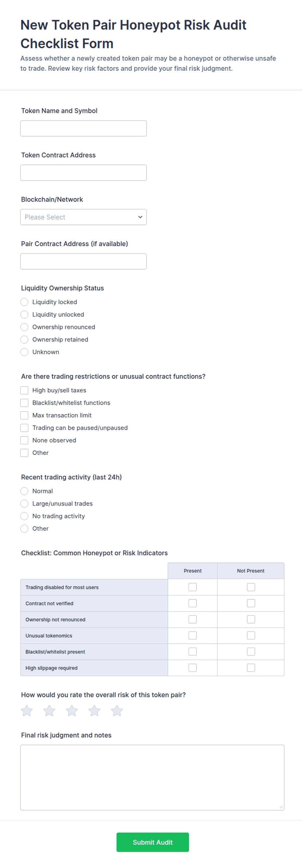The image size is (302, 868).
Task: Select Large/unusual trades radio option
Action: point(24,504)
